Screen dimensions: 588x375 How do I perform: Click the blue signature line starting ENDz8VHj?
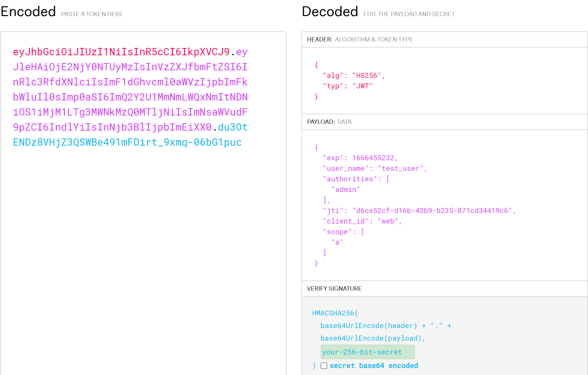point(127,142)
